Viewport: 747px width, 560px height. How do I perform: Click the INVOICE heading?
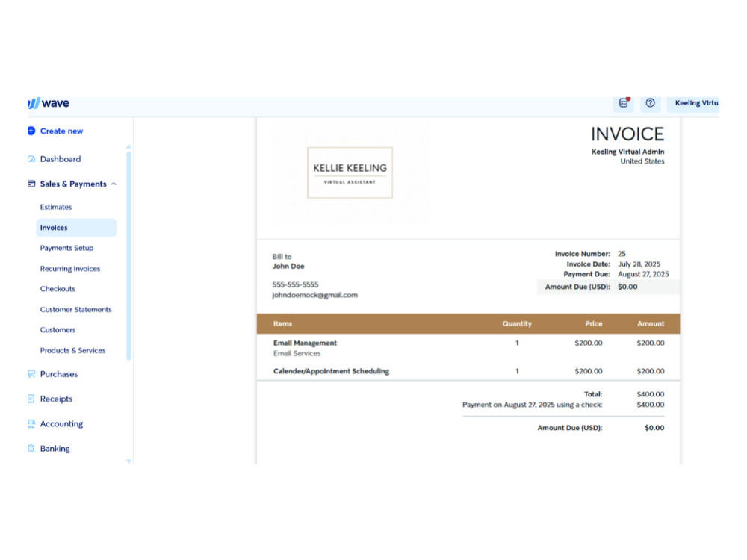[627, 134]
